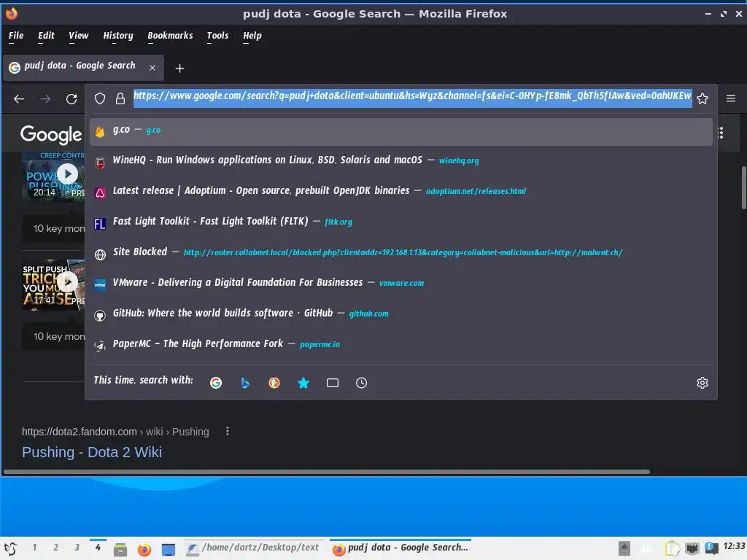Open the File menu
The width and height of the screenshot is (747, 560).
coord(16,36)
